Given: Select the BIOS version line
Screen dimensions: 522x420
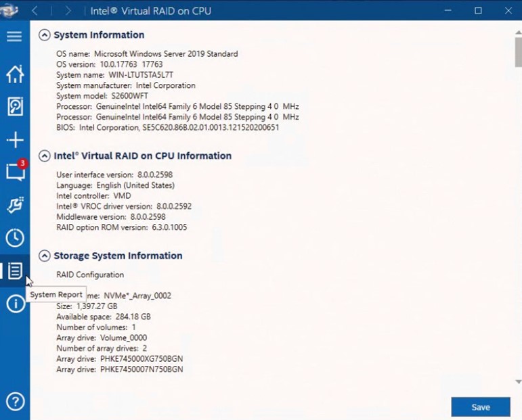Looking at the screenshot, I should pos(167,128).
